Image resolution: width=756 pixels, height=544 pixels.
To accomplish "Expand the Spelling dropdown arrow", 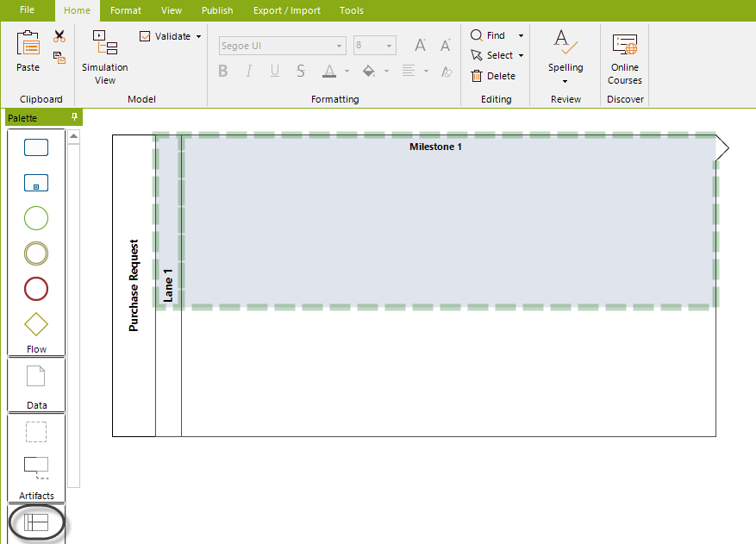I will [565, 81].
